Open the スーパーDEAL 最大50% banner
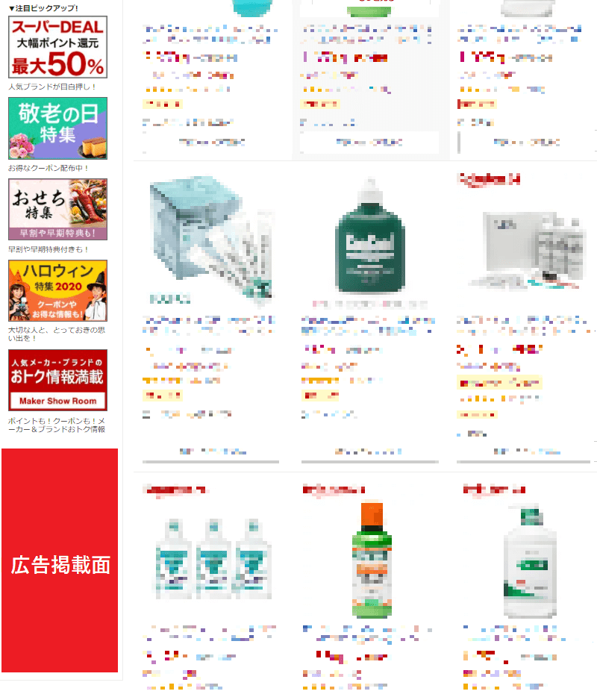Image resolution: width=597 pixels, height=700 pixels. coord(57,47)
